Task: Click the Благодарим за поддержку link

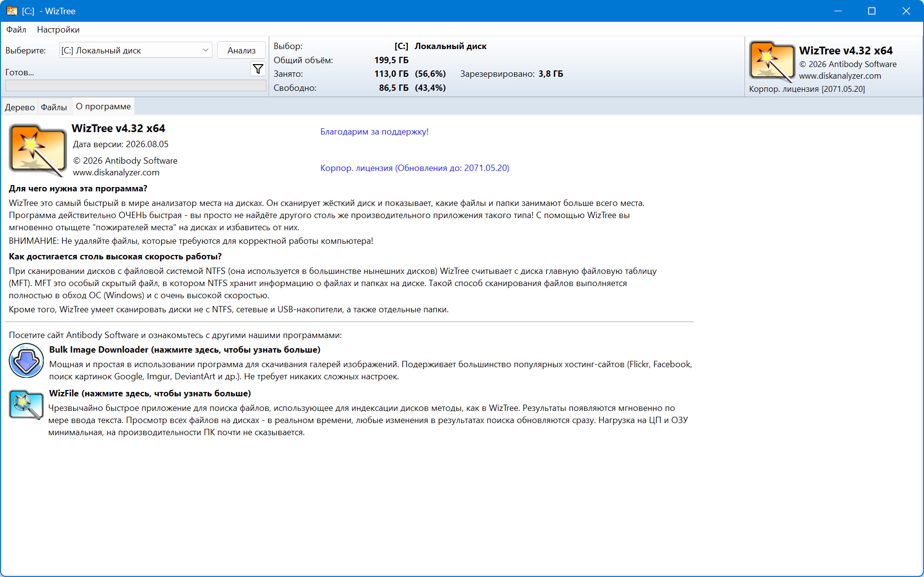Action: pyautogui.click(x=374, y=132)
